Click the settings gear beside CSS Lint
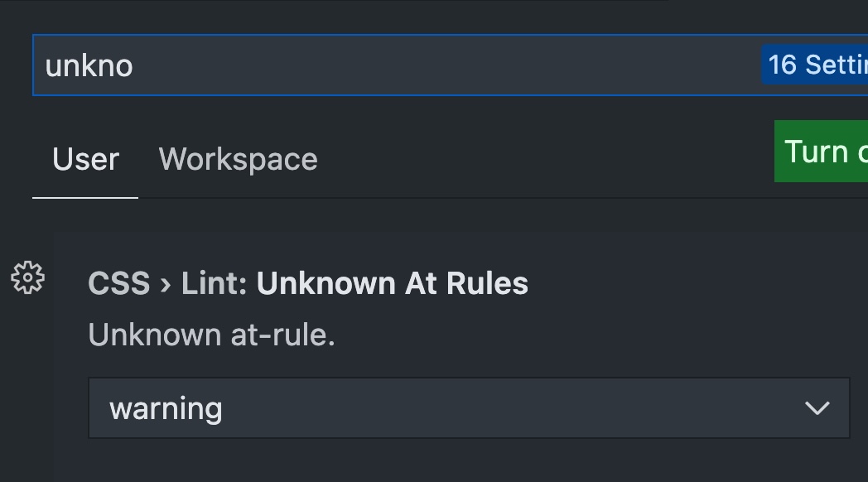868x482 pixels. [27, 277]
